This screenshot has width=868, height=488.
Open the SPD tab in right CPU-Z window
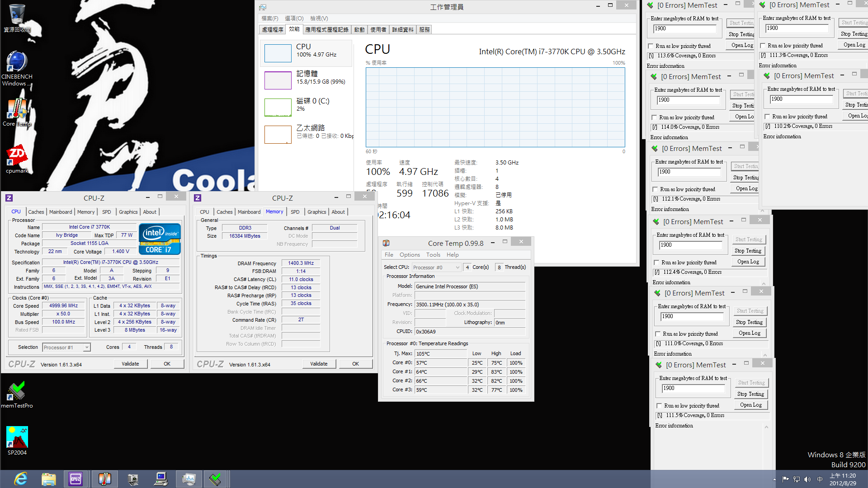click(x=295, y=212)
